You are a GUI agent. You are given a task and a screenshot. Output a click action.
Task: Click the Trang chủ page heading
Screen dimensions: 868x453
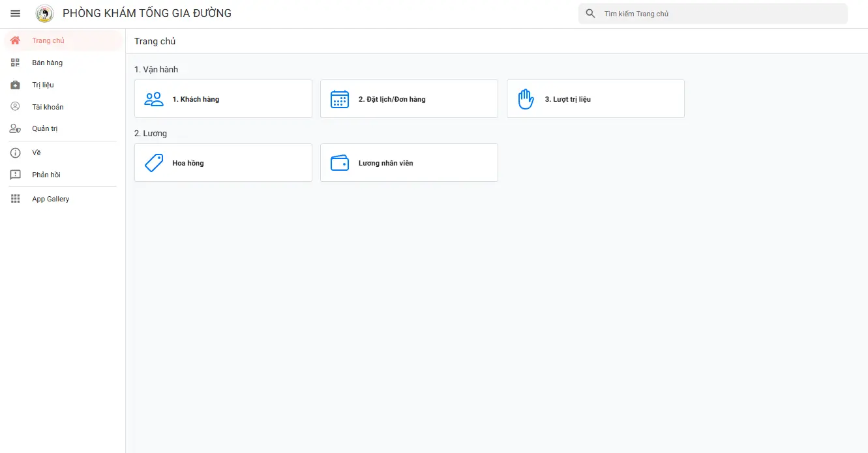[x=155, y=41]
